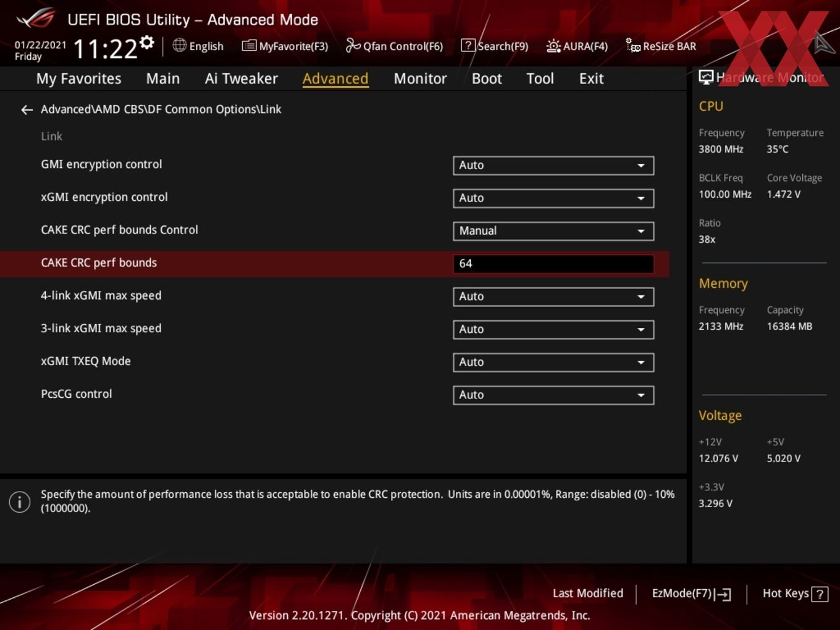
Task: Click Hardware Monitor screen icon
Action: coord(706,77)
